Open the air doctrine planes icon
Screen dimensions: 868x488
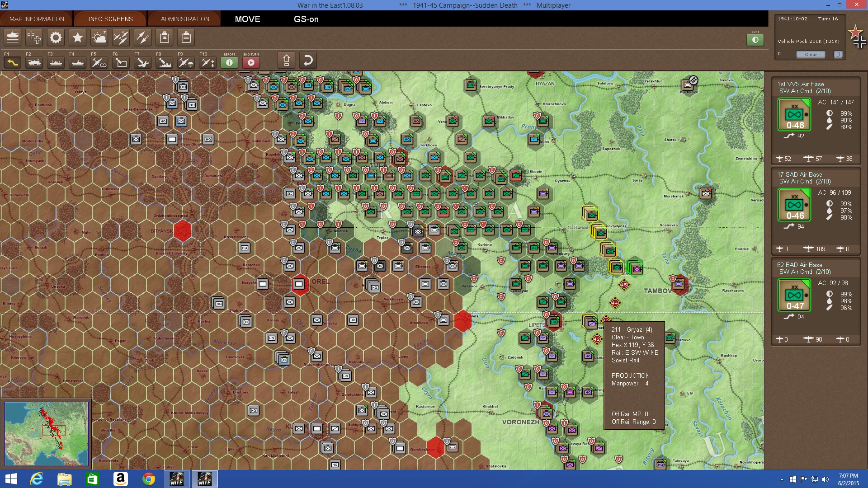pos(121,38)
